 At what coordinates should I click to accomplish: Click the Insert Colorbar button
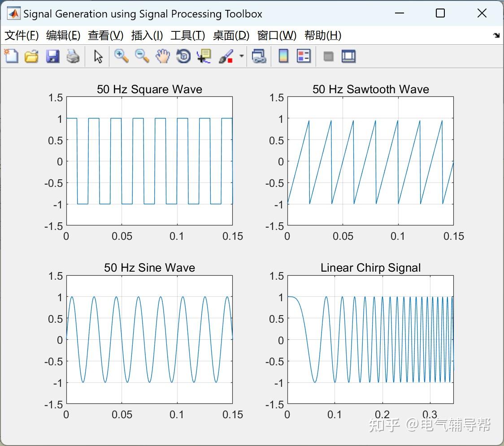coord(283,56)
